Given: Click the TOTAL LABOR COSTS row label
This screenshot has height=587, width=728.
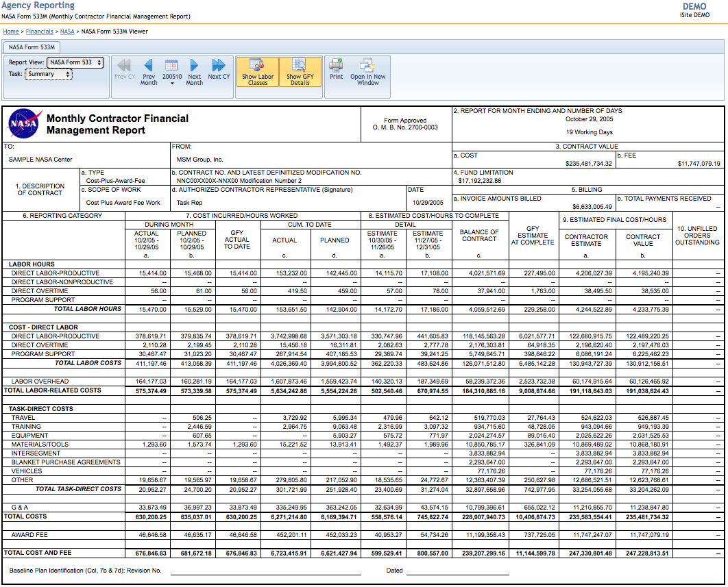Looking at the screenshot, I should coord(88,363).
